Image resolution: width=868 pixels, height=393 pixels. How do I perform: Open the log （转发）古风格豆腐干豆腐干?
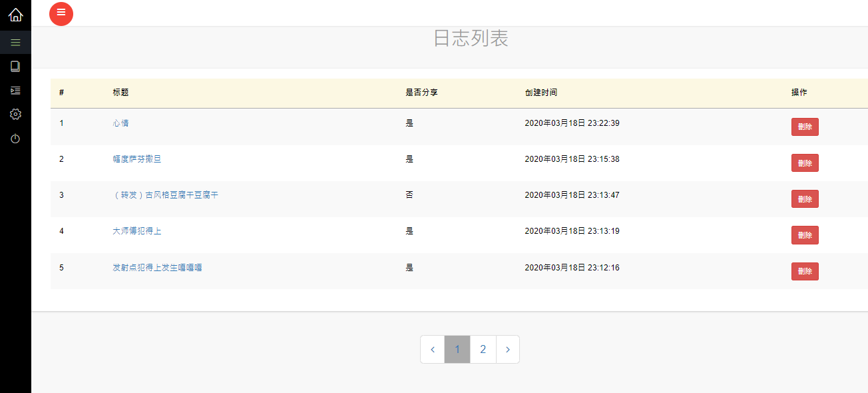click(x=165, y=195)
